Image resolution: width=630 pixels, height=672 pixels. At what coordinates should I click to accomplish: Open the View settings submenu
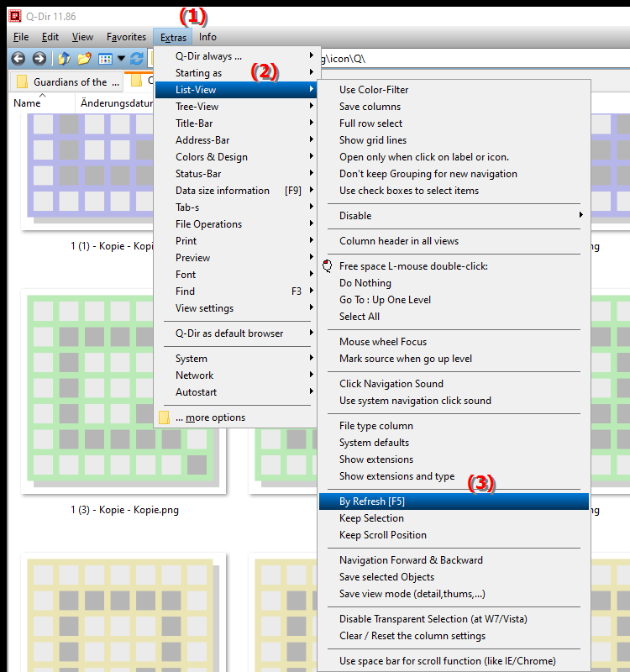click(237, 308)
